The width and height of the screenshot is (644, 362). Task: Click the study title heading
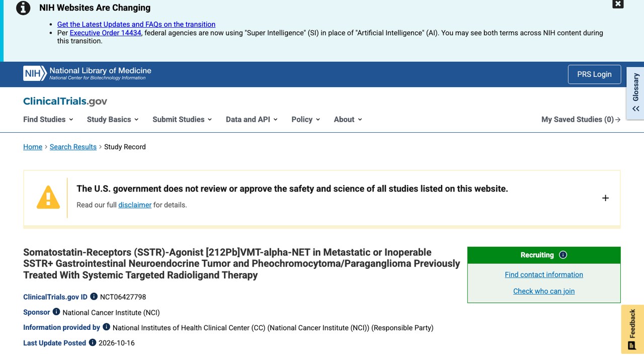pyautogui.click(x=242, y=263)
